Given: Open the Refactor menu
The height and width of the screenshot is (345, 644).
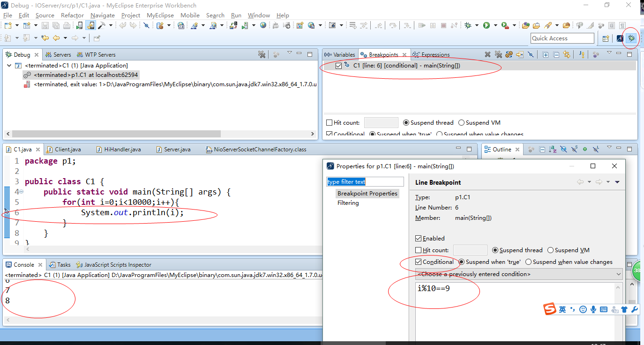Looking at the screenshot, I should (72, 15).
